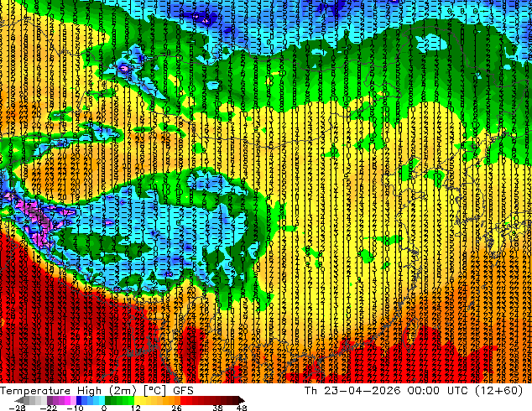Click the "12" label under the color scale
This screenshot has height=411, width=532.
pos(136,408)
